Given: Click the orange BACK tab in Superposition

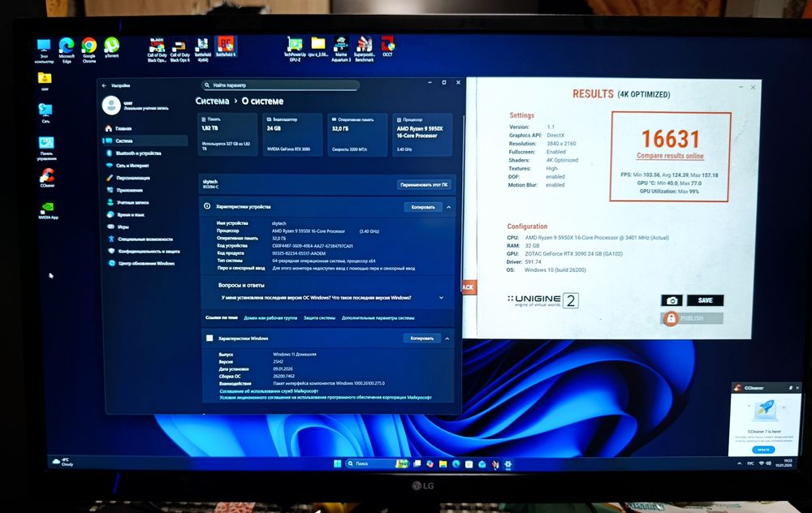Looking at the screenshot, I should point(468,287).
